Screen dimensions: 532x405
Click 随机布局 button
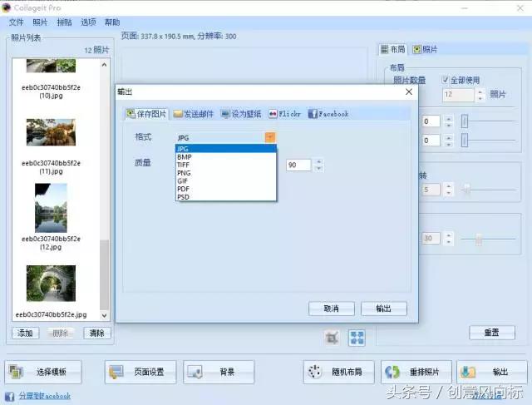pos(338,372)
